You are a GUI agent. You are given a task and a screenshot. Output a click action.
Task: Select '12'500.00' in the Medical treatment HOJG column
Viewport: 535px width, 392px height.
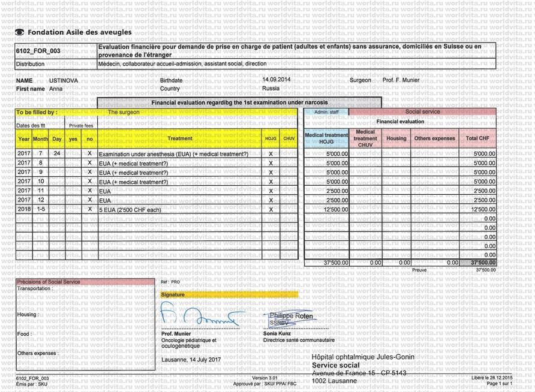[x=336, y=210]
